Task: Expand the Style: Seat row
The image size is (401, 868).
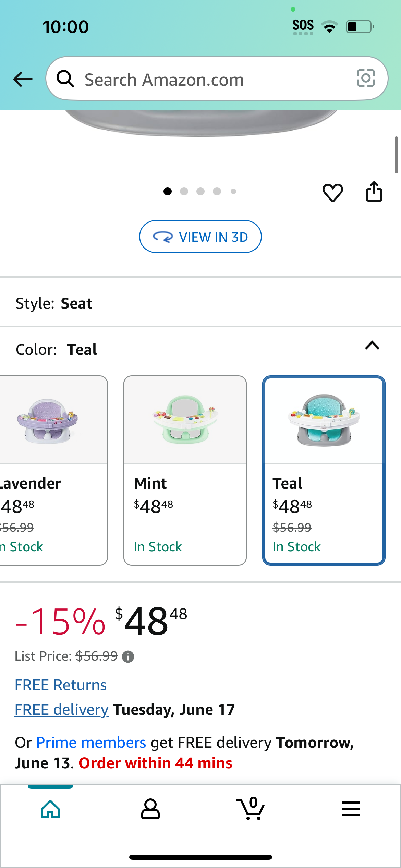Action: [200, 303]
